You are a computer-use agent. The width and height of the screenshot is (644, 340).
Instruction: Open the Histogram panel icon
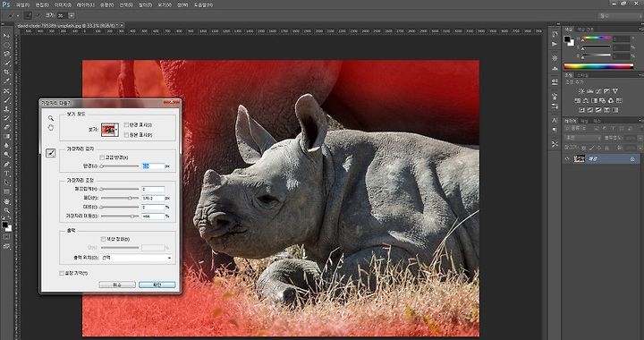[555, 68]
